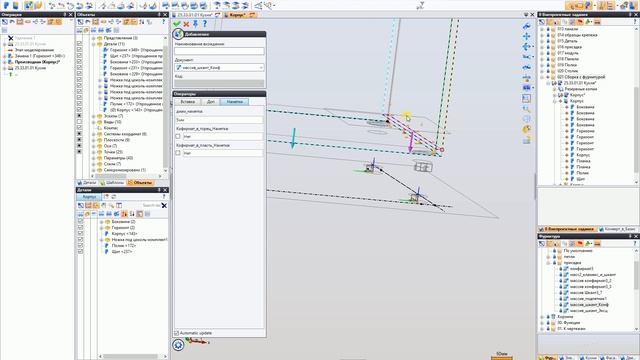Open the Шаблоны tab below the Объекты panel

coord(112,182)
